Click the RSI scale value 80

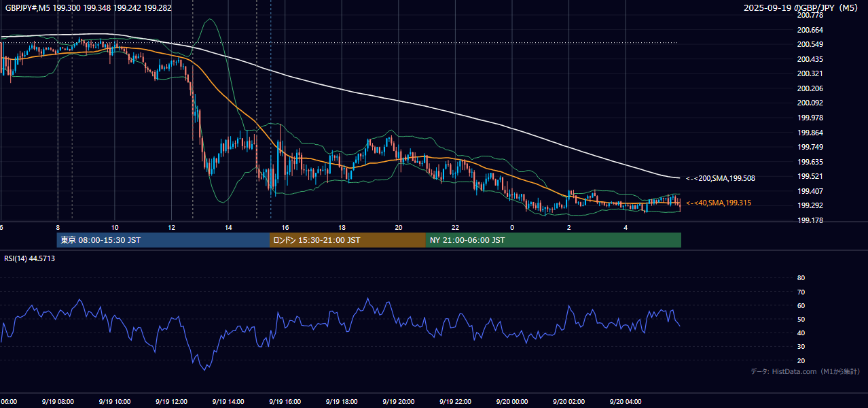801,278
